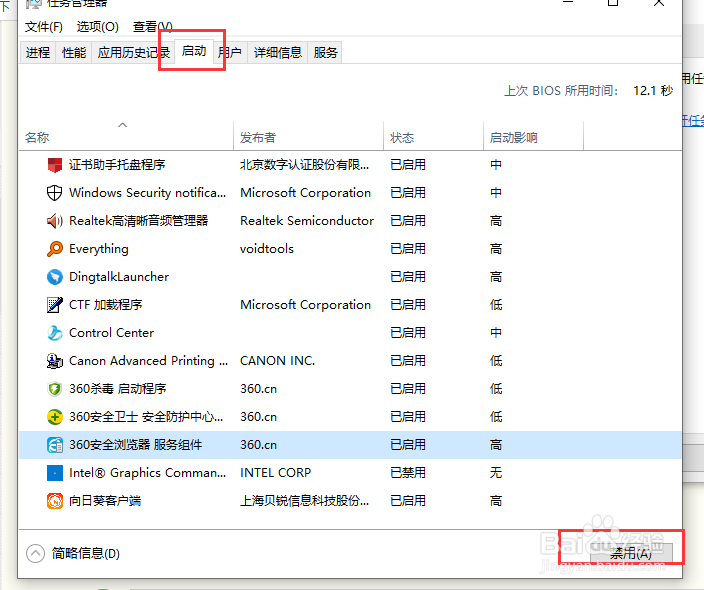Click 低 impact in CTF 加载程序 row

496,304
